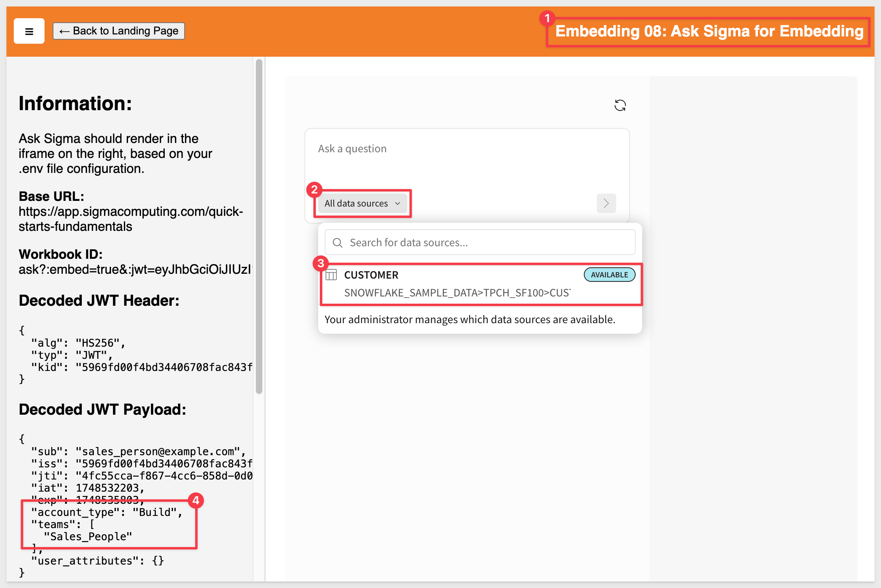Click the Decoded JWT Payload heading

102,409
